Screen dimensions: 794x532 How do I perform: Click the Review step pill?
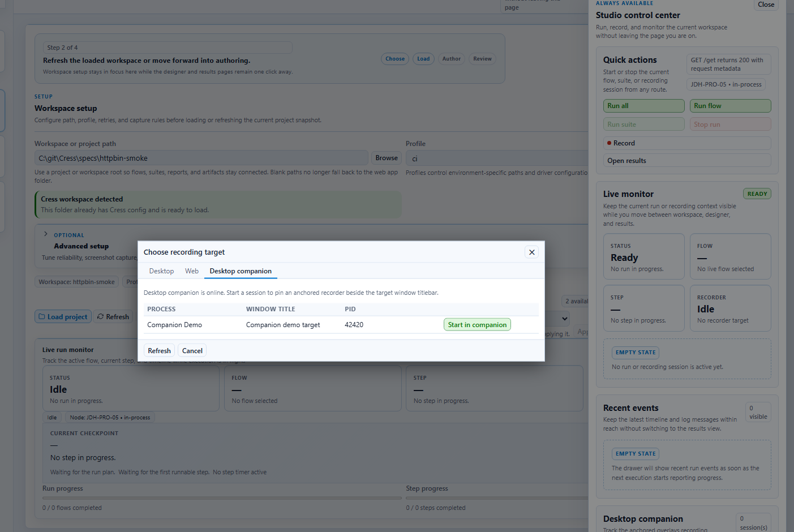[482, 59]
